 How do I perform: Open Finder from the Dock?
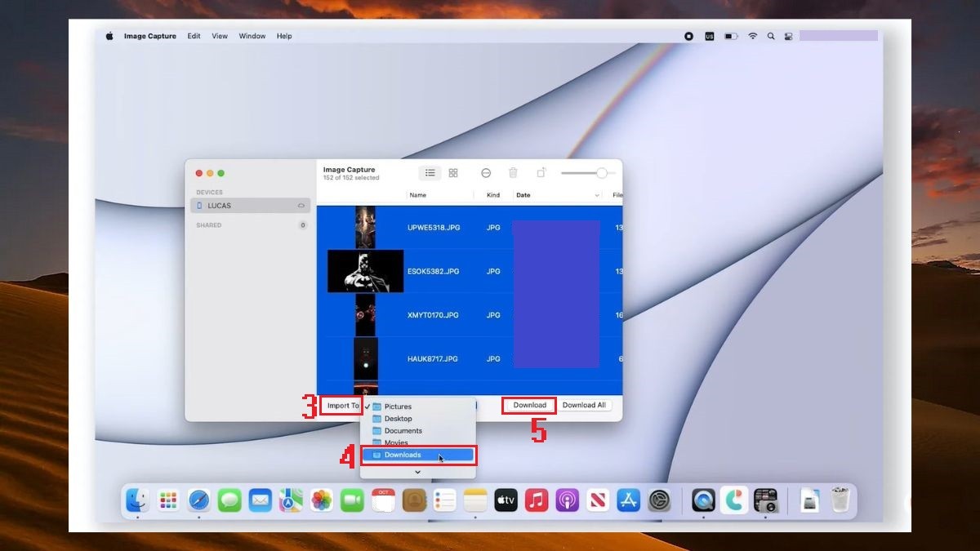point(137,500)
